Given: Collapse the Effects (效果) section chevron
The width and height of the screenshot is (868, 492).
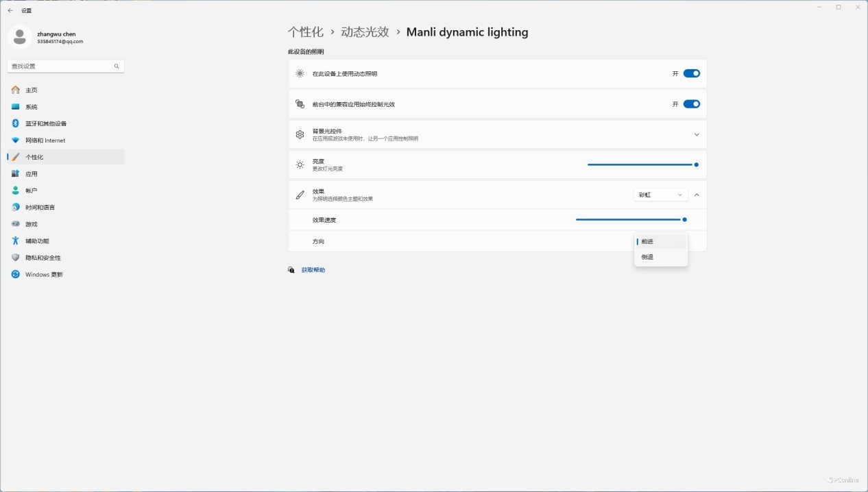Looking at the screenshot, I should 697,195.
